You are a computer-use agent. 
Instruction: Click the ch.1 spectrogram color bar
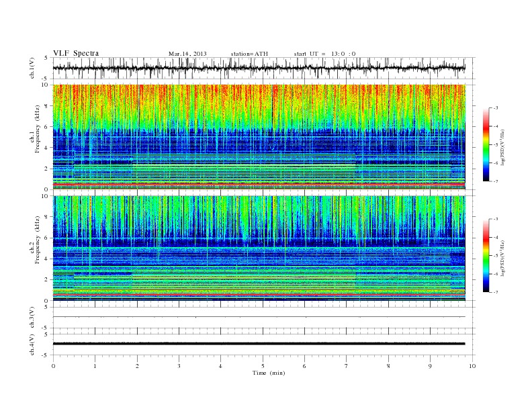[486, 144]
